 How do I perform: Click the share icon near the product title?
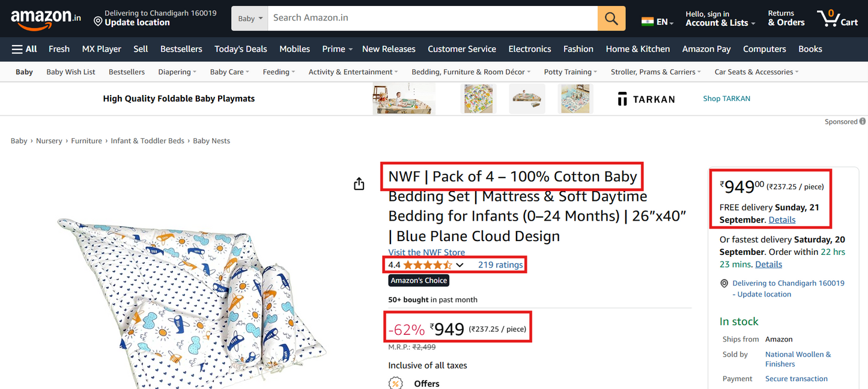(x=359, y=183)
